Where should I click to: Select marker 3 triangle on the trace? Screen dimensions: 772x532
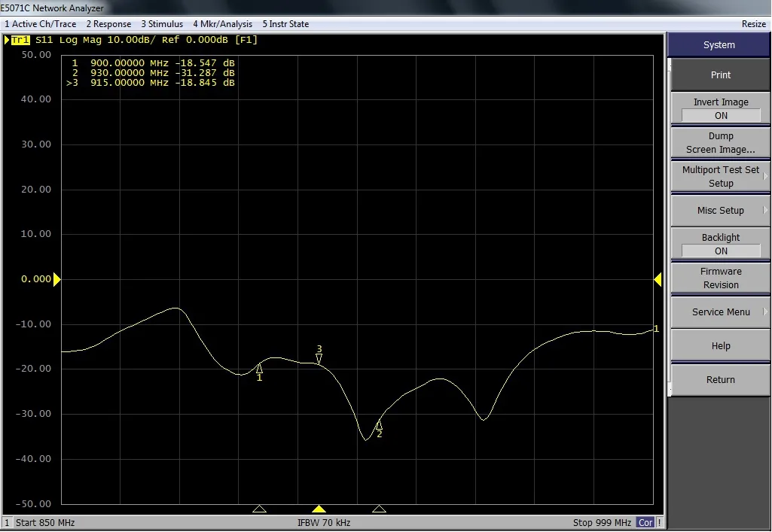(x=319, y=360)
